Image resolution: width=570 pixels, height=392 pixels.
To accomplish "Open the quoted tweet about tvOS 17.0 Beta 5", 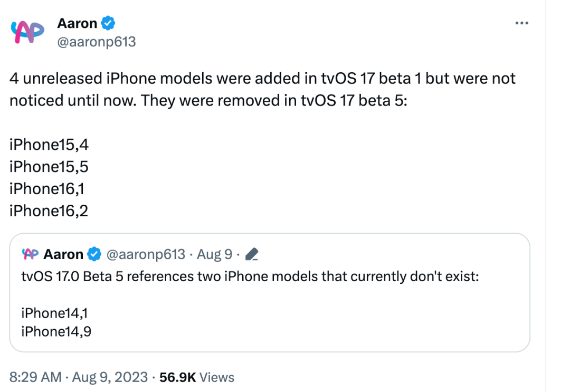I will coord(270,293).
